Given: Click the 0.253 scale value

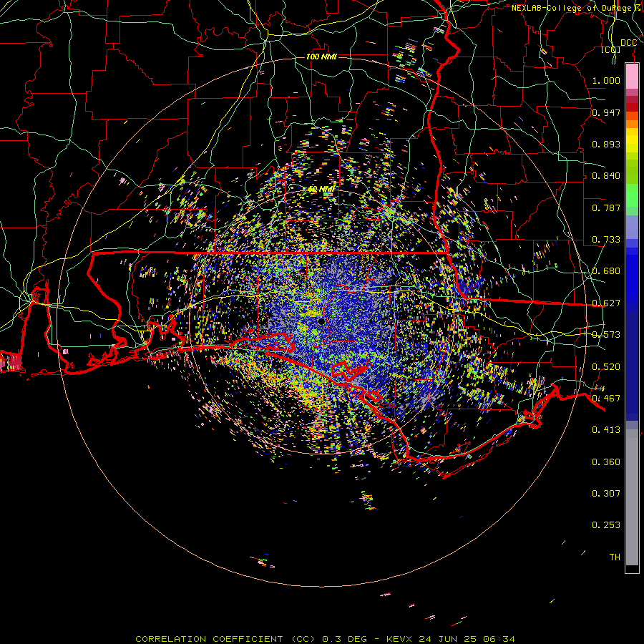Looking at the screenshot, I should click(606, 525).
